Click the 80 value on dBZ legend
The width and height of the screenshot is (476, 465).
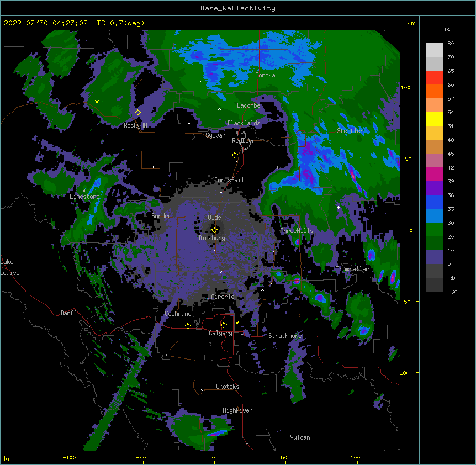451,44
